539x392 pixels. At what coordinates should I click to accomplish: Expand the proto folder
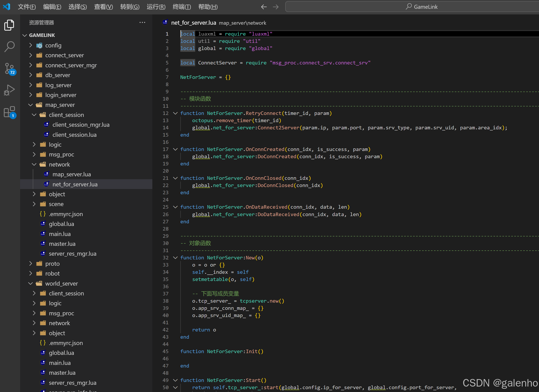[52, 264]
